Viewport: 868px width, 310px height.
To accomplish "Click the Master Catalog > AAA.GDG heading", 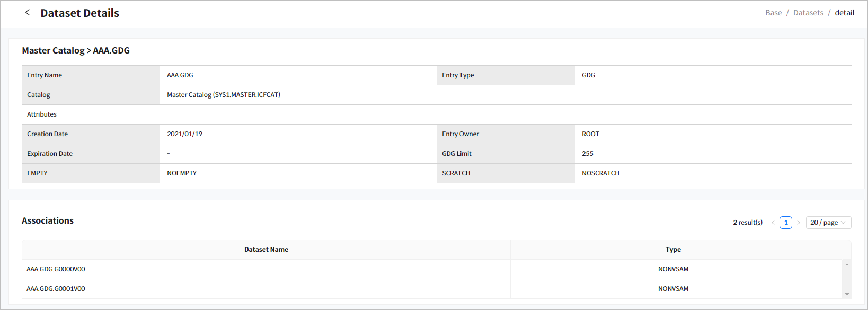I will [76, 50].
